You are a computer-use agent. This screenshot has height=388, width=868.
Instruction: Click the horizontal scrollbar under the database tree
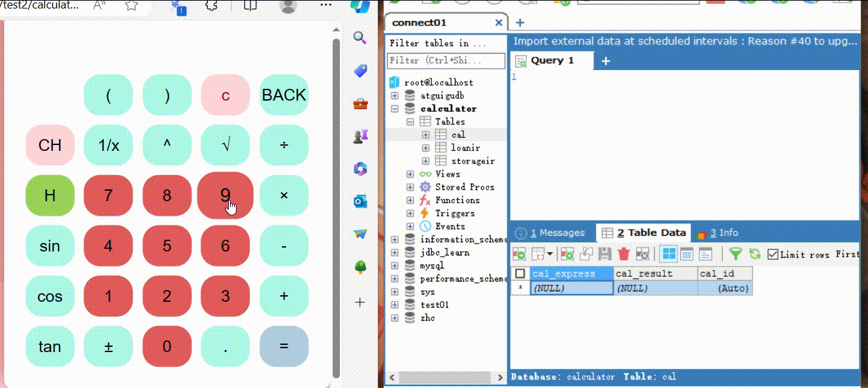[x=446, y=378]
